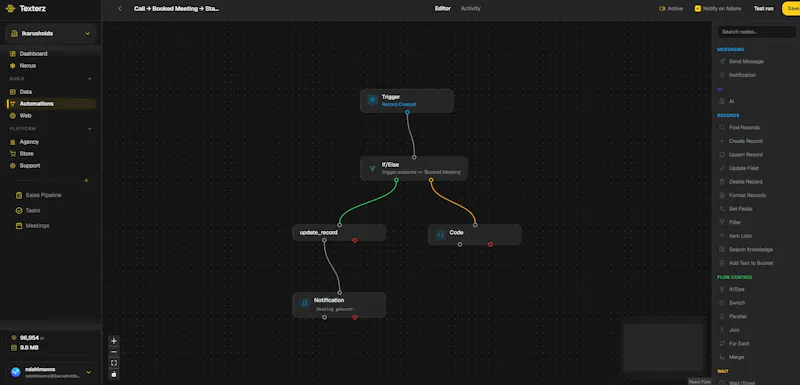Click the Meetings calendar icon
The image size is (800, 385).
[x=19, y=226]
